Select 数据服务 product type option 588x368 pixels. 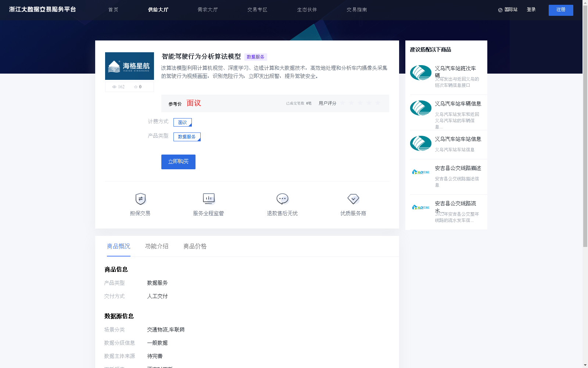[x=187, y=137]
